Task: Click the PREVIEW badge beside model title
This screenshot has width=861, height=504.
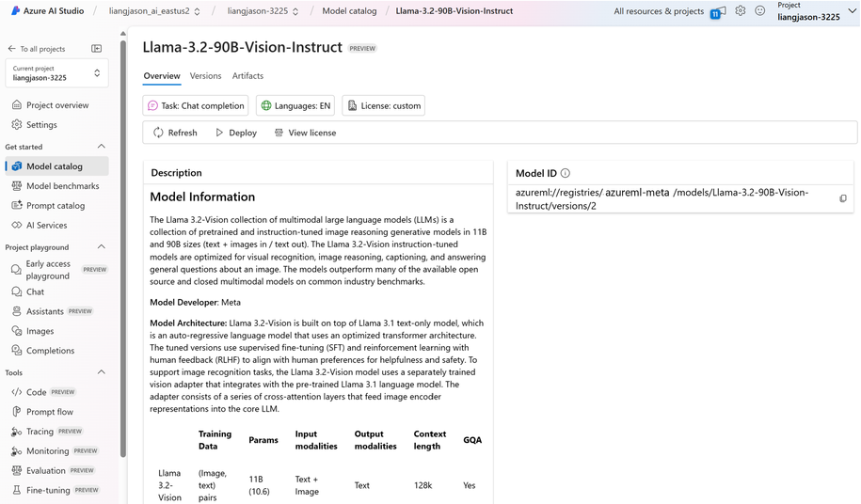Action: 362,48
